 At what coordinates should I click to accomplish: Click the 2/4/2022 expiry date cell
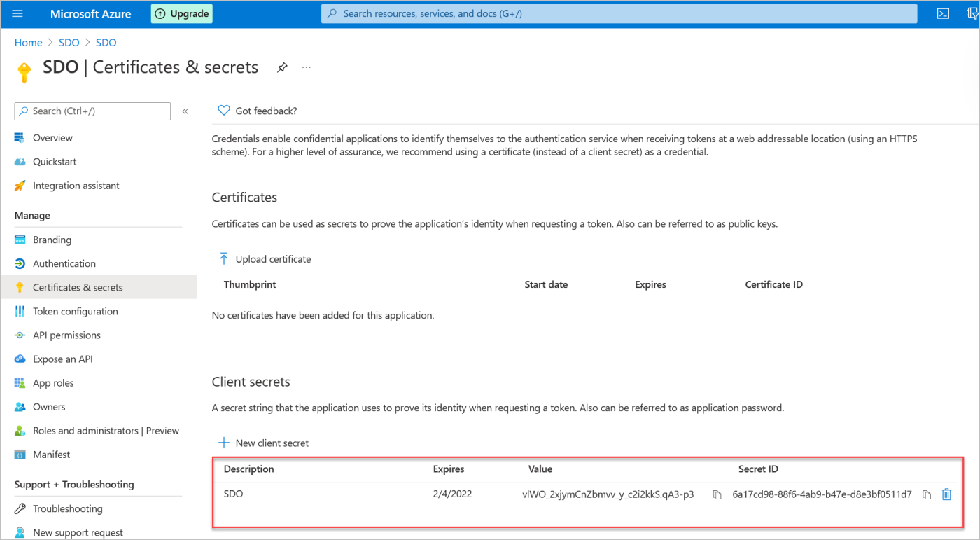[453, 494]
